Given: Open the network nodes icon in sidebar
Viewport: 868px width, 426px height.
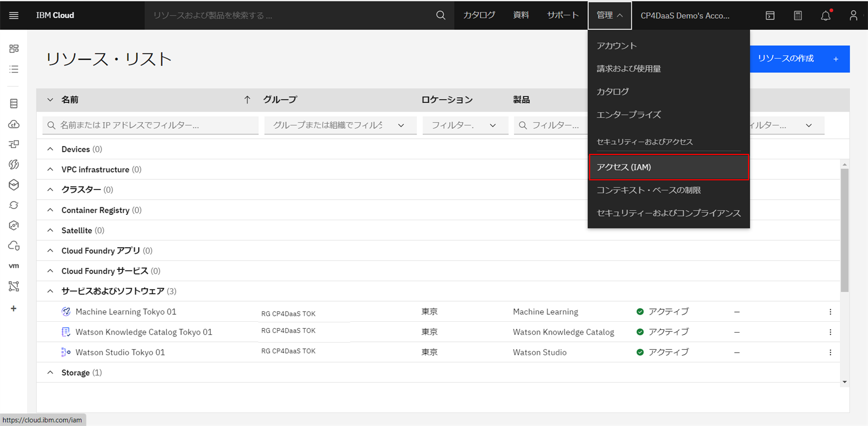Looking at the screenshot, I should point(14,286).
